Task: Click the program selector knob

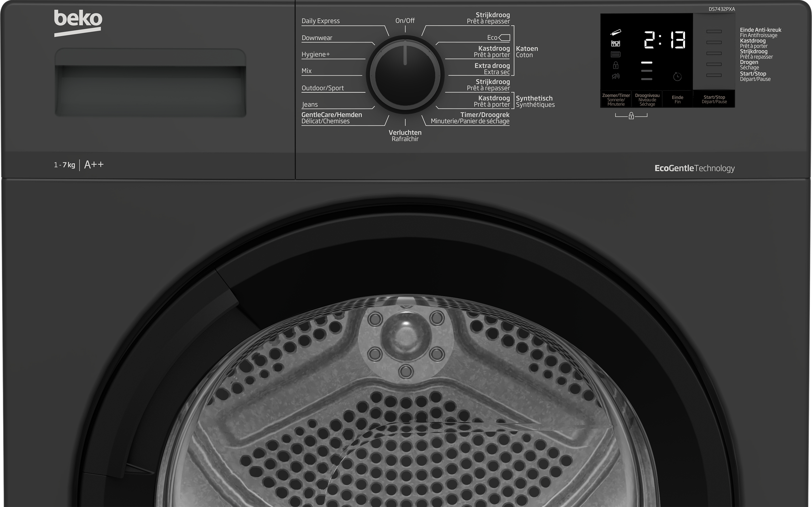Action: [405, 75]
